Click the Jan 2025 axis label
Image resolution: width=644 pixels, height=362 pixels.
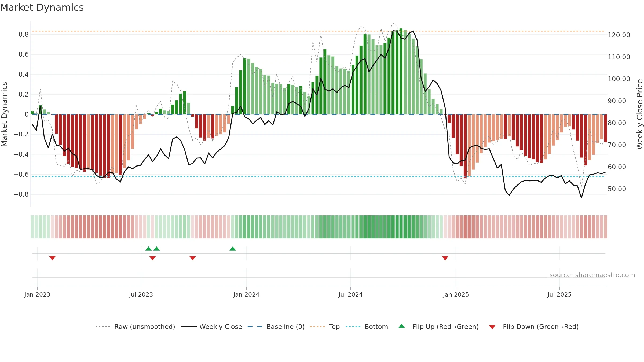pyautogui.click(x=456, y=294)
